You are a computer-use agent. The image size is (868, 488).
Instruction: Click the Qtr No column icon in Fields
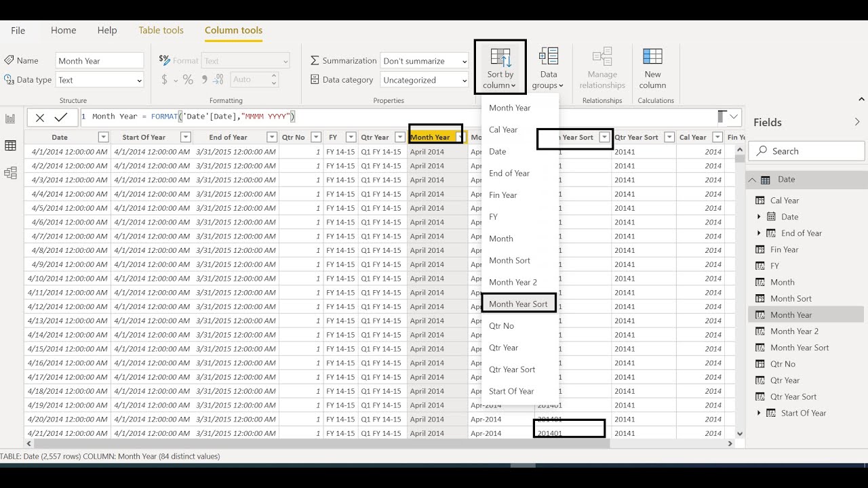point(759,364)
